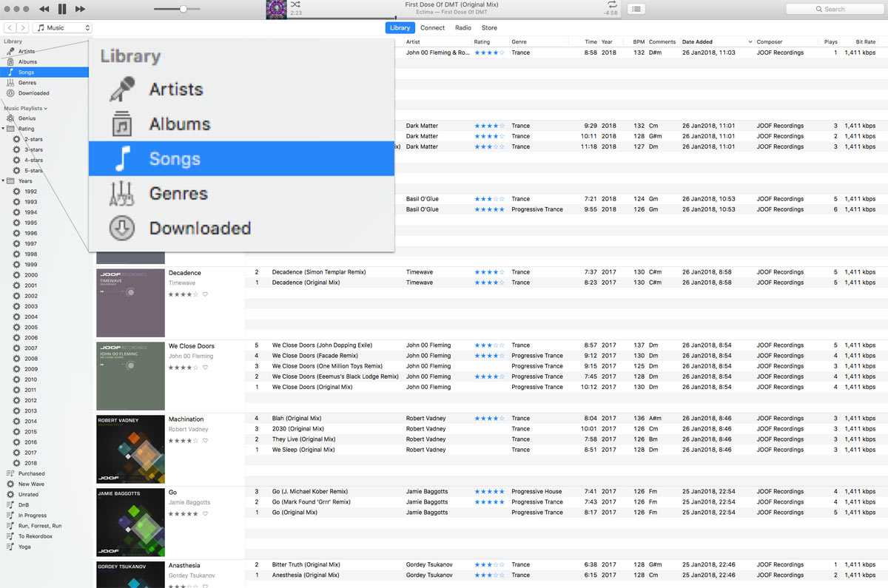Select Genius in the sidebar playlists

click(x=27, y=118)
